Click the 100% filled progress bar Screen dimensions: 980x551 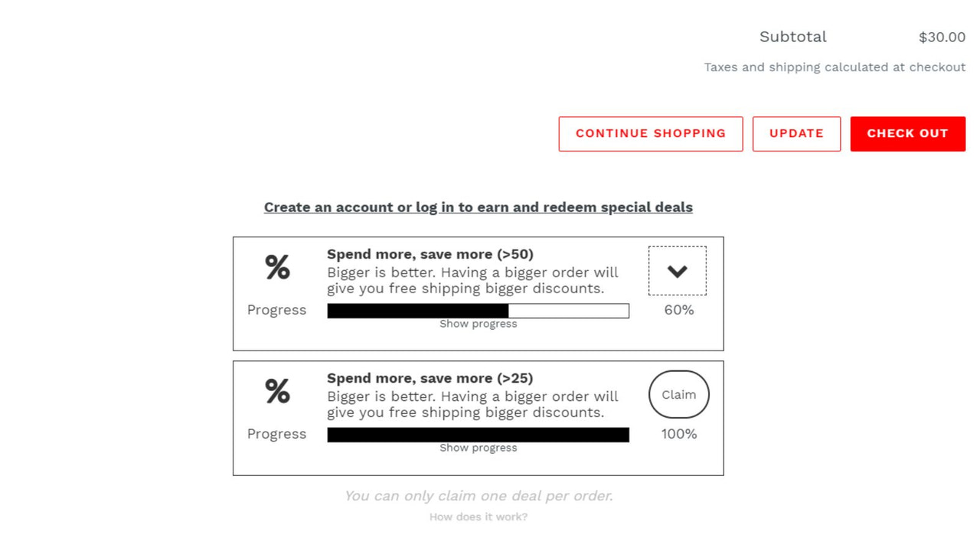tap(478, 434)
